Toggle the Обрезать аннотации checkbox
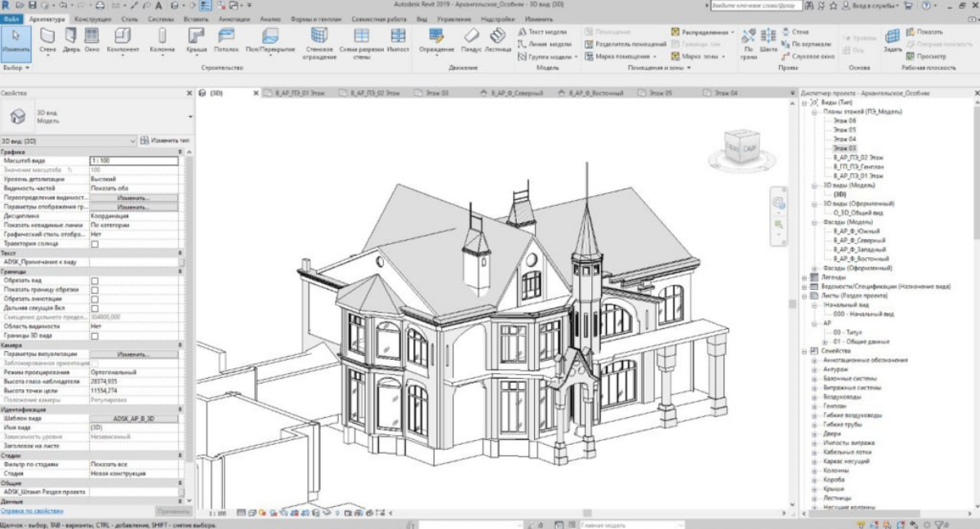This screenshot has width=980, height=529. 95,298
